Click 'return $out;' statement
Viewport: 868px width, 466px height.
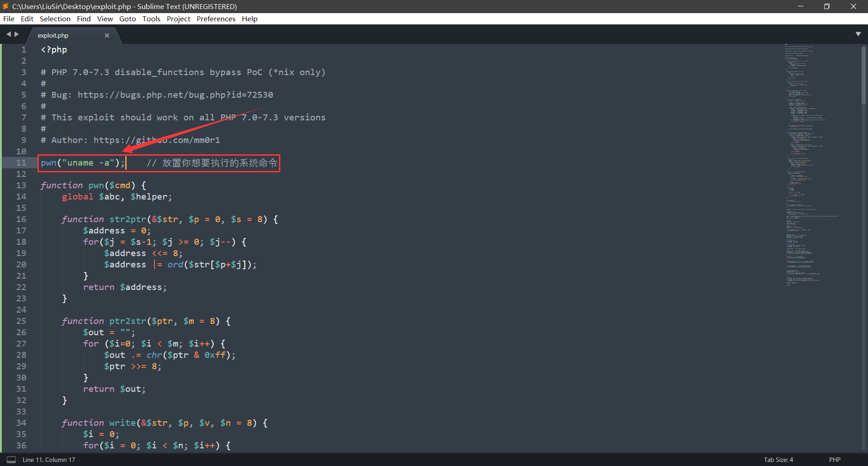click(x=114, y=389)
